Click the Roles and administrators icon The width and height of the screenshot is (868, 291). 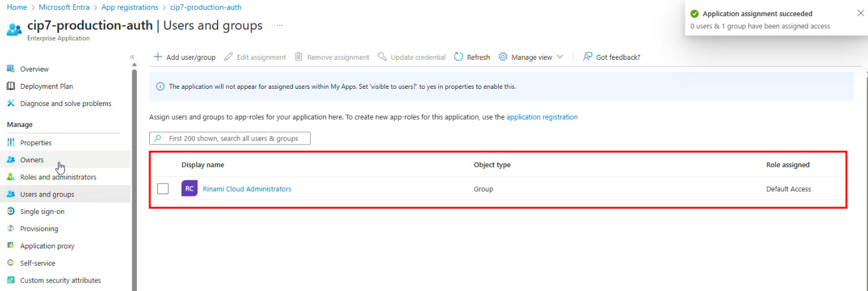[10, 177]
